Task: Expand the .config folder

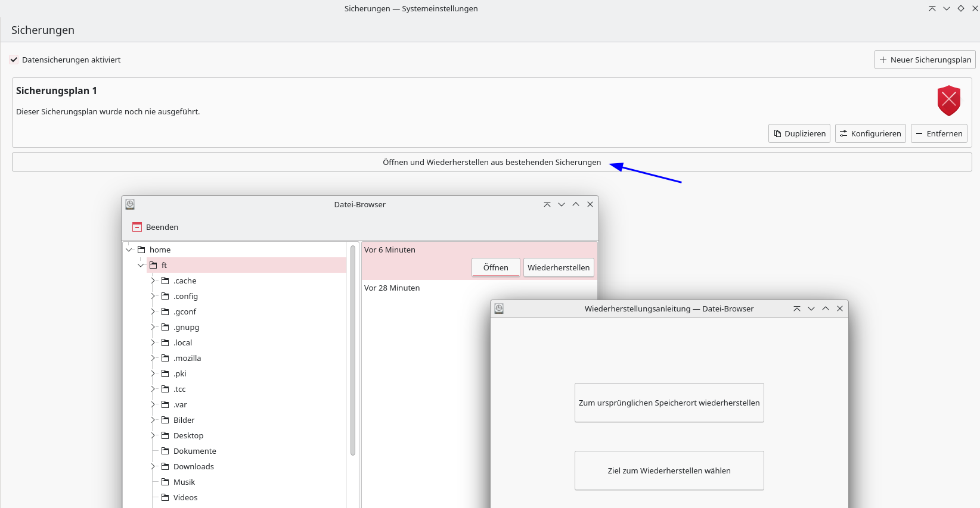Action: [153, 296]
